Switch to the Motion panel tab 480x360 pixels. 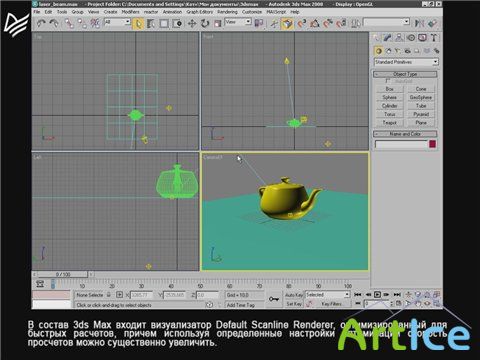click(x=411, y=38)
